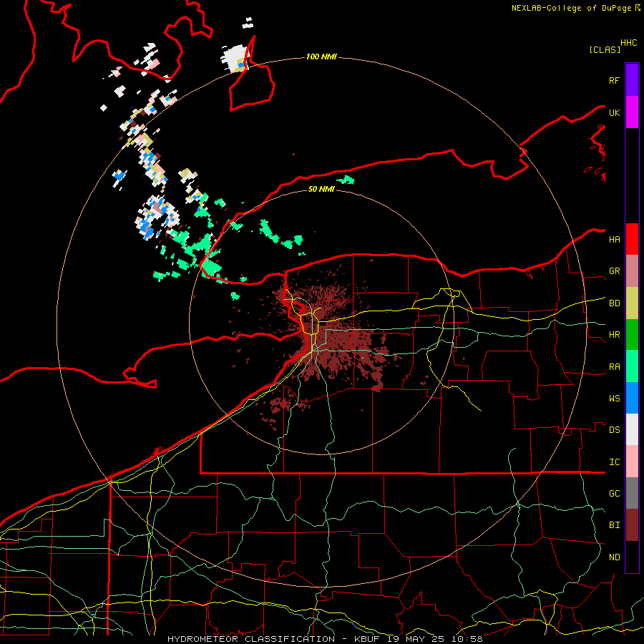This screenshot has width=644, height=644.
Task: Click the DS white legend color swatch
Action: click(632, 429)
